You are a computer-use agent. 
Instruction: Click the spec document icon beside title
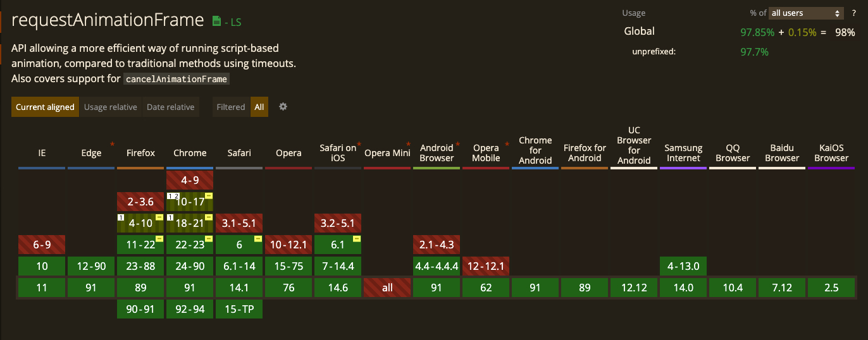point(217,21)
